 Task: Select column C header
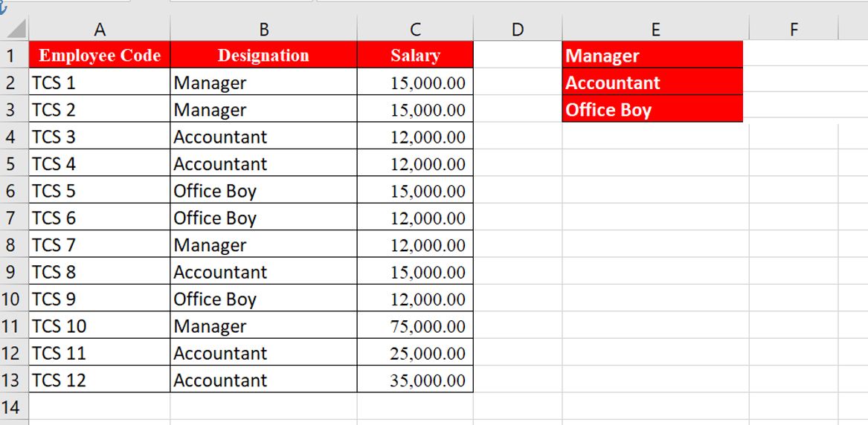[x=415, y=29]
